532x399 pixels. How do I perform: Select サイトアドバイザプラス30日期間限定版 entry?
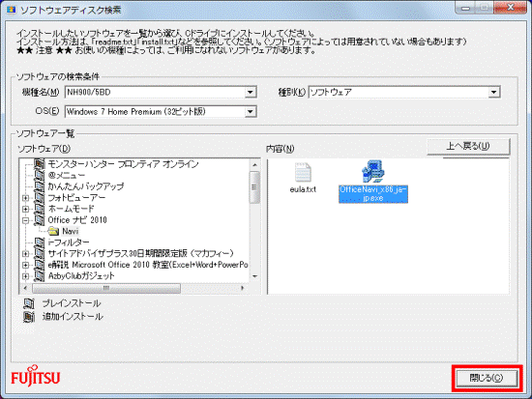pos(140,253)
